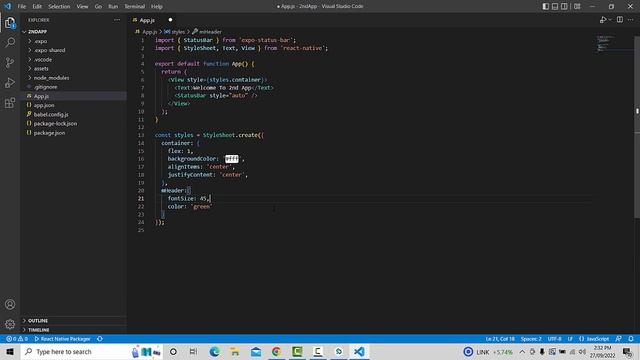Click the LF end-of-line indicator

pos(570,339)
